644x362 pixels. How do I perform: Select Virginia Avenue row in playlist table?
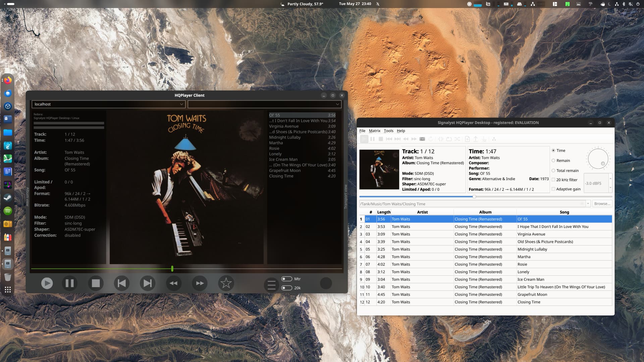486,234
